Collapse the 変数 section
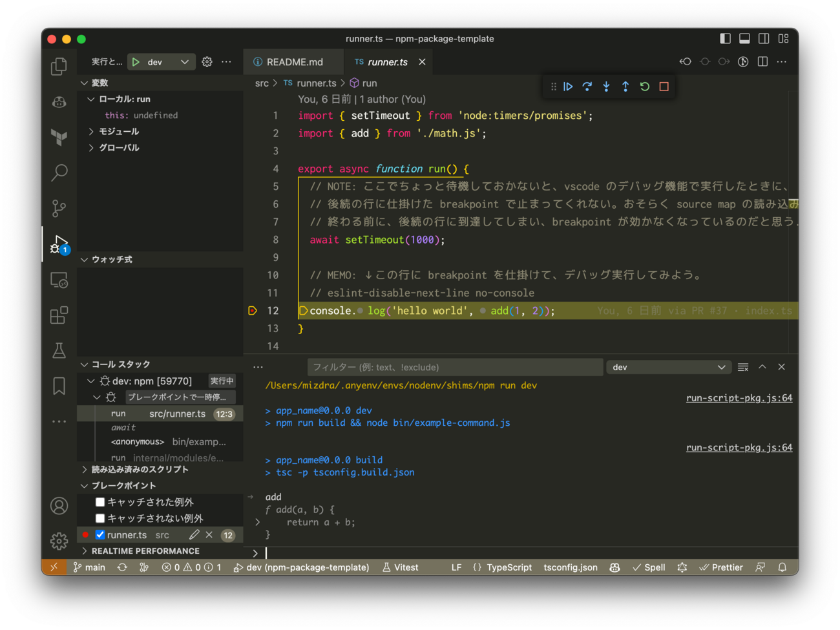The width and height of the screenshot is (840, 630). [84, 83]
